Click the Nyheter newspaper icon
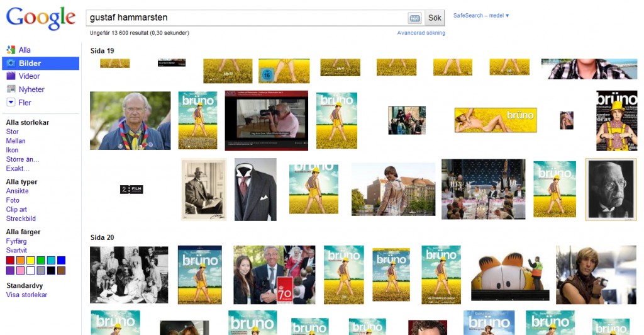The image size is (644, 335). tap(11, 89)
